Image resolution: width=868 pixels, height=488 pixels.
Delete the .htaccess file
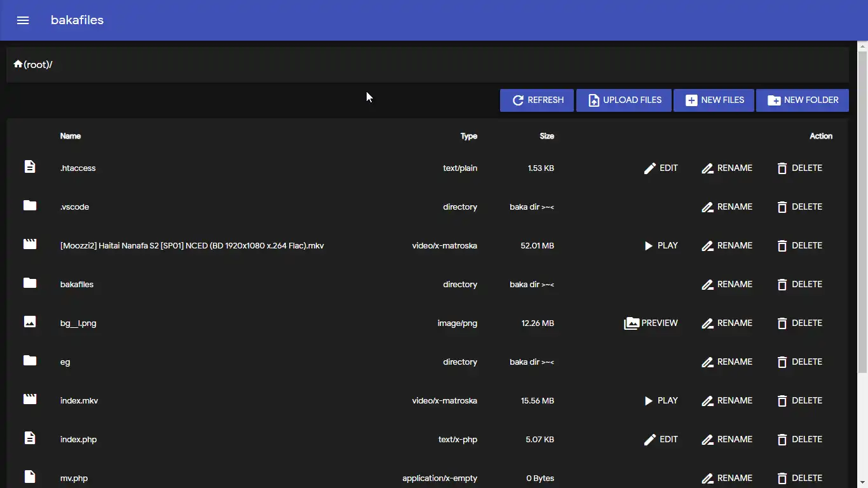point(799,168)
